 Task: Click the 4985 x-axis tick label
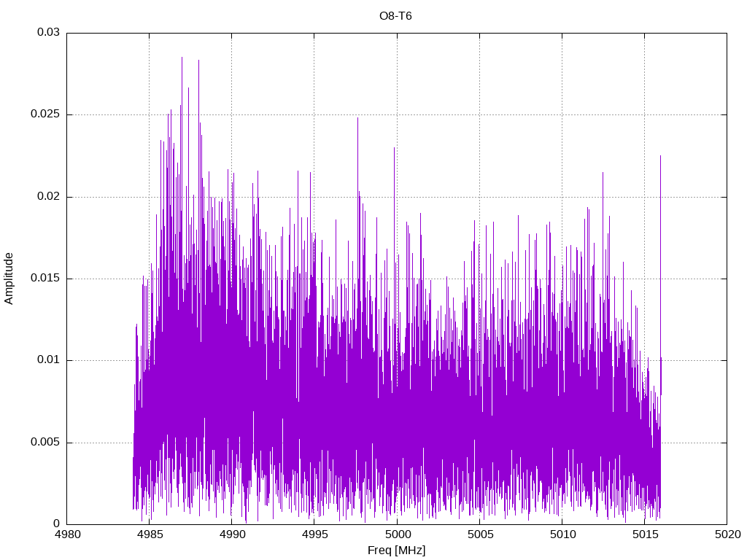click(x=150, y=534)
